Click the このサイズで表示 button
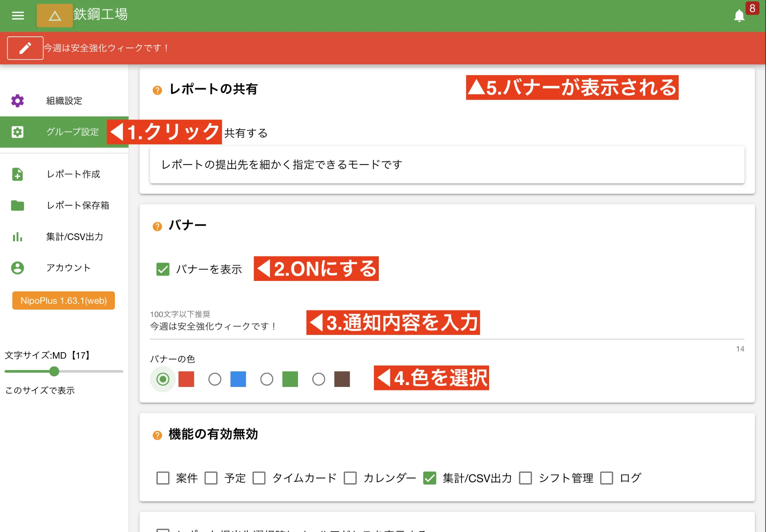The height and width of the screenshot is (532, 766). [39, 391]
